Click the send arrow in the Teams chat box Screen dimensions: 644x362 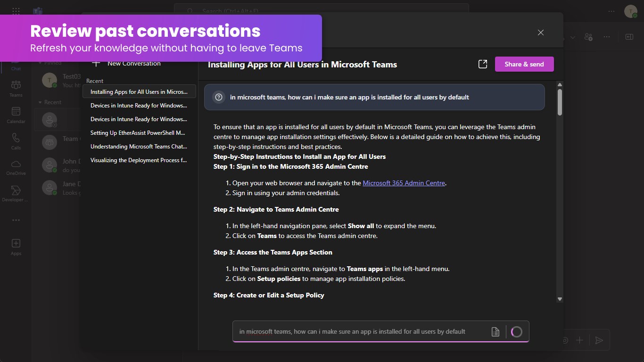[x=599, y=340]
